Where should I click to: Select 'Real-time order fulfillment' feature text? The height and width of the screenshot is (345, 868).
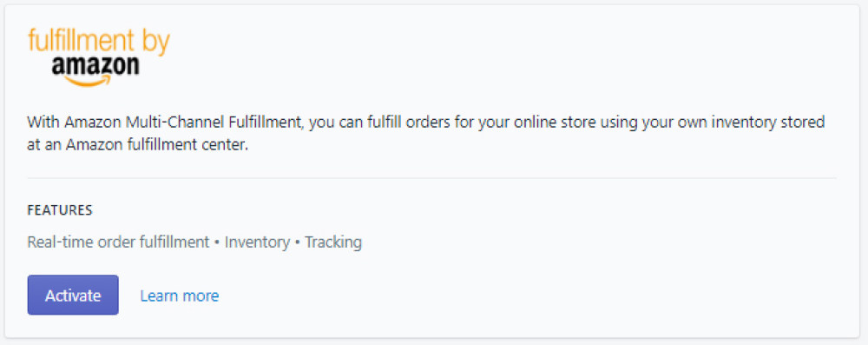coord(118,242)
